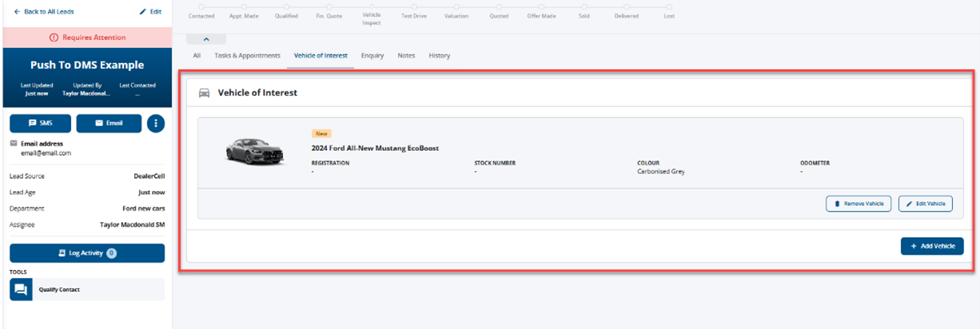Open the Log Activity button
Image resolution: width=980 pixels, height=329 pixels.
click(87, 253)
